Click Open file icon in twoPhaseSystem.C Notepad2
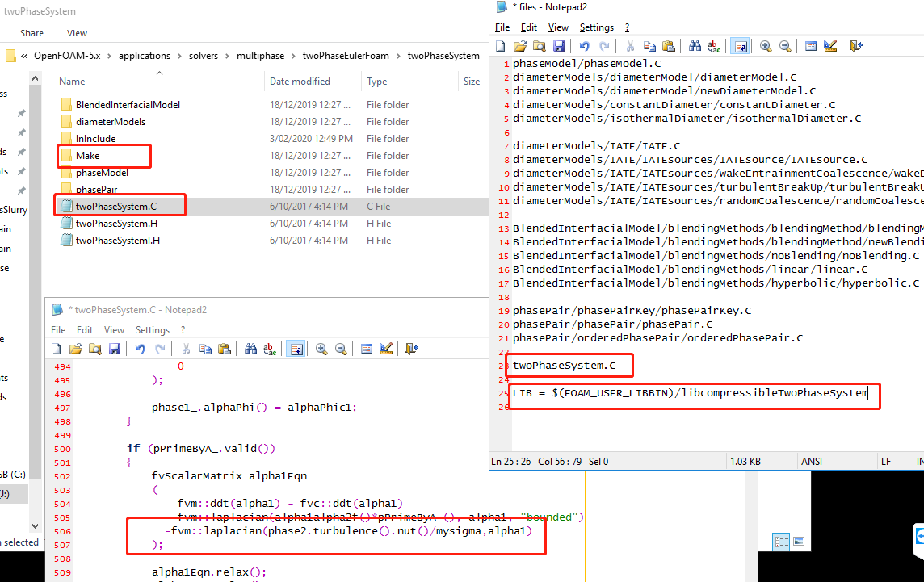Screen dimensions: 924x582 tap(76, 349)
